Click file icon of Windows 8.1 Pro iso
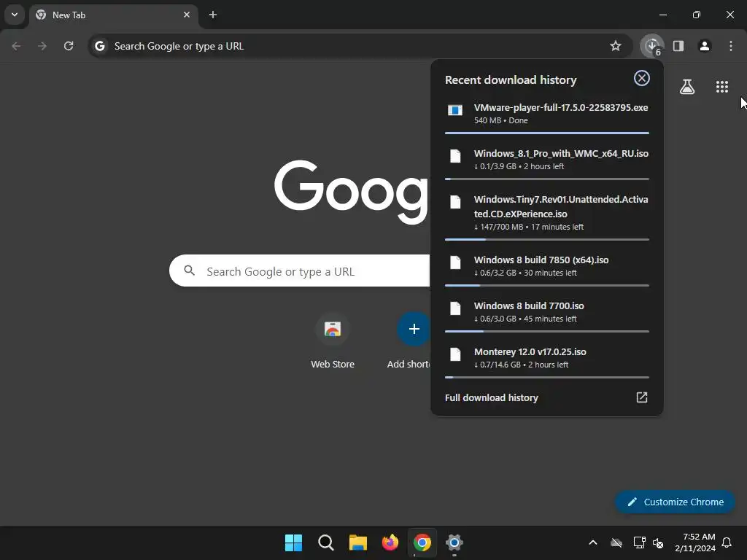Viewport: 747px width, 560px height. (455, 156)
